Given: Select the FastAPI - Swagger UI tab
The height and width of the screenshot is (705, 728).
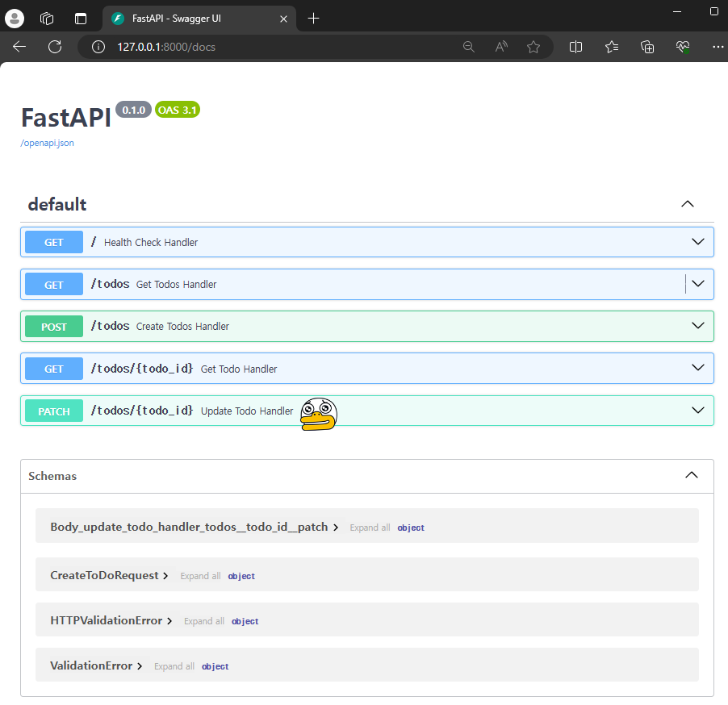Looking at the screenshot, I should pyautogui.click(x=199, y=19).
